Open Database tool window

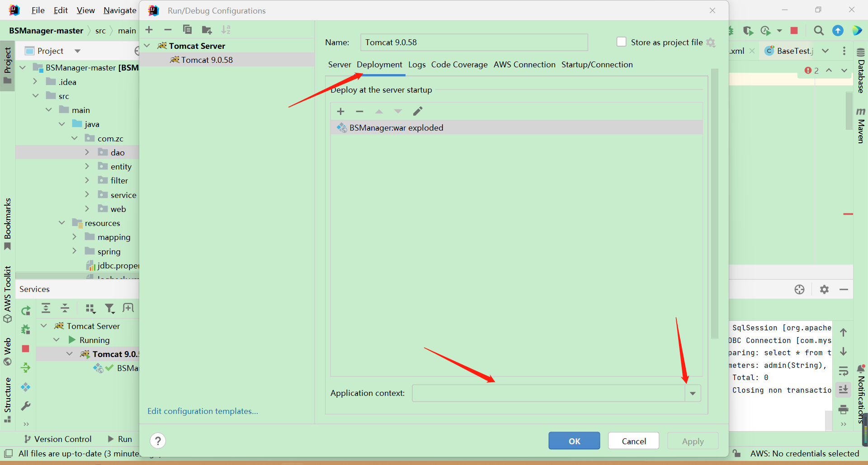pyautogui.click(x=861, y=70)
